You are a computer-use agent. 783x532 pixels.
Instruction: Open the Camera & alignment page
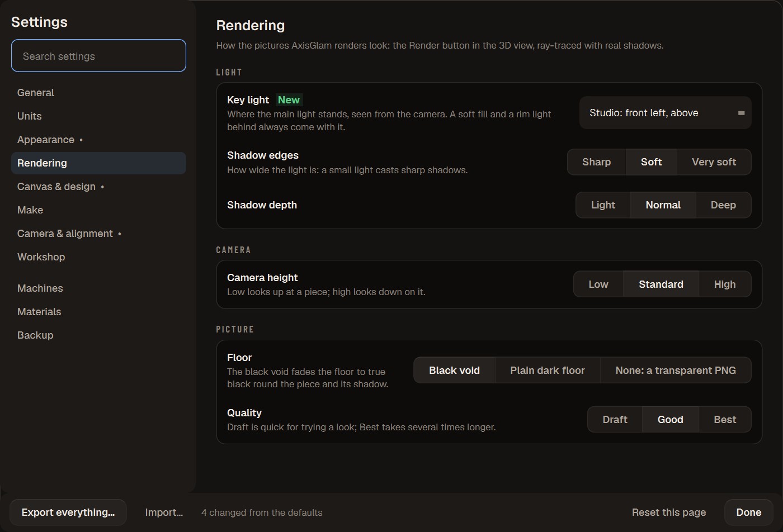coord(98,234)
